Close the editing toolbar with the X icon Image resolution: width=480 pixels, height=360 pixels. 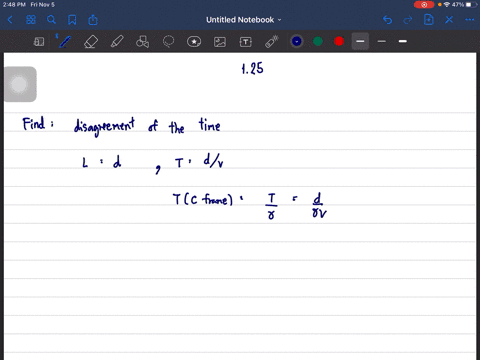click(x=449, y=20)
